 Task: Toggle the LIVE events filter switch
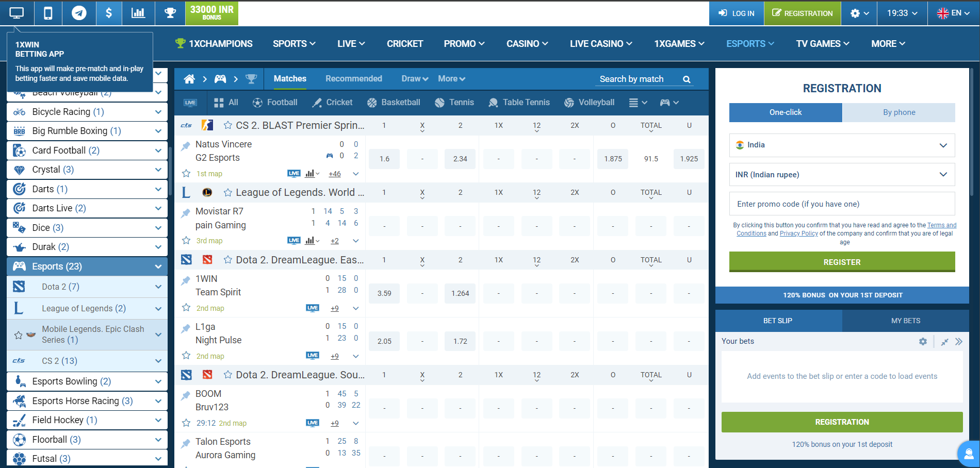point(190,103)
